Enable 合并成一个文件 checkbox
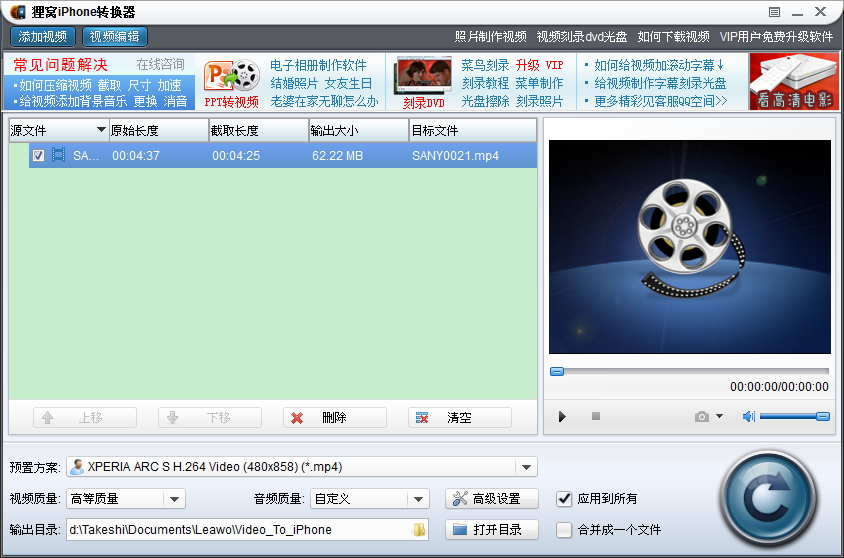The image size is (844, 558). 564,530
